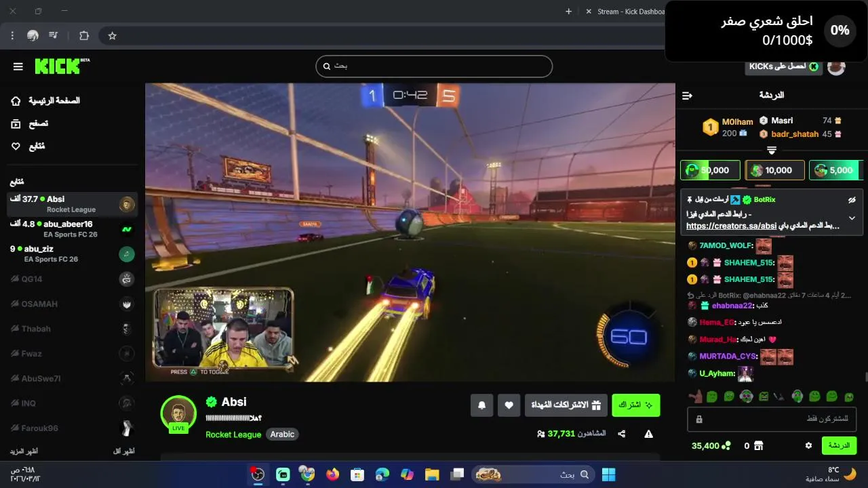Image resolution: width=868 pixels, height=488 pixels.
Task: Open offline channel INQ
Action: click(x=73, y=403)
